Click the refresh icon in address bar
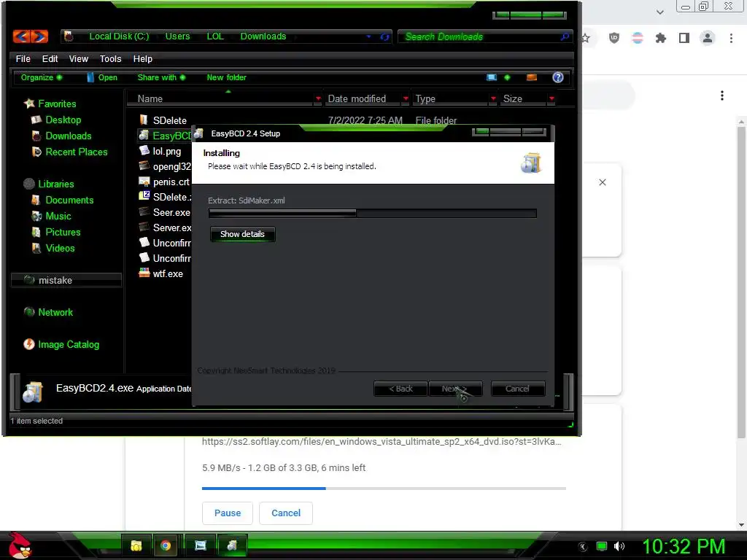This screenshot has height=560, width=747. (x=384, y=36)
